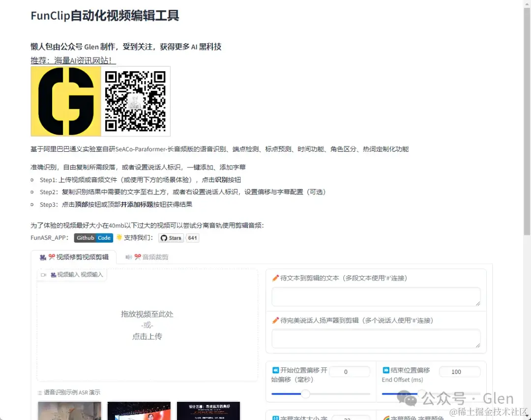Screen dimensions: 531x420
Task: Select the first ASR demo example thumbnail
Action: tap(69, 412)
